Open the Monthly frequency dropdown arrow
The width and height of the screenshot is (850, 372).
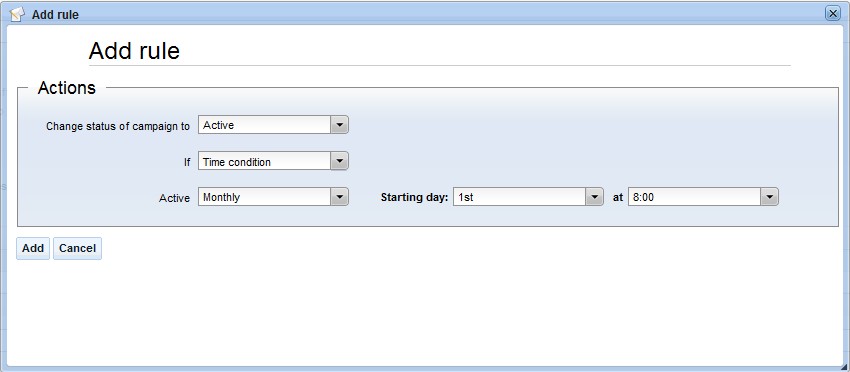pyautogui.click(x=339, y=197)
